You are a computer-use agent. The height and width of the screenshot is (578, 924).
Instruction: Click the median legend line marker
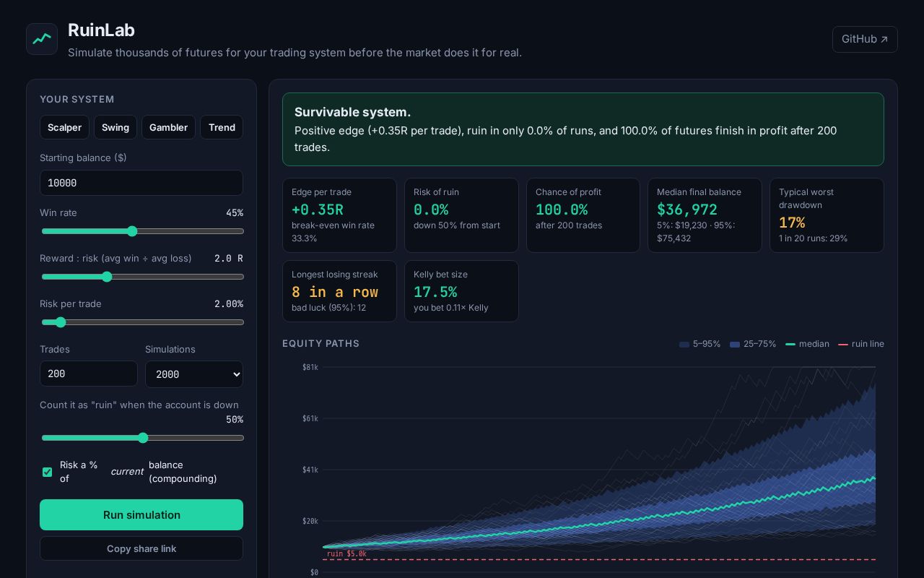coord(790,345)
